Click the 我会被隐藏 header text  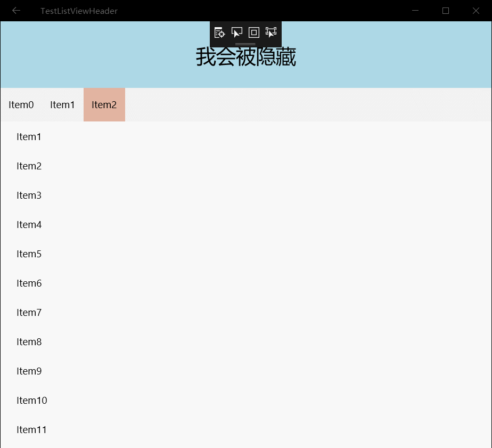[x=245, y=57]
